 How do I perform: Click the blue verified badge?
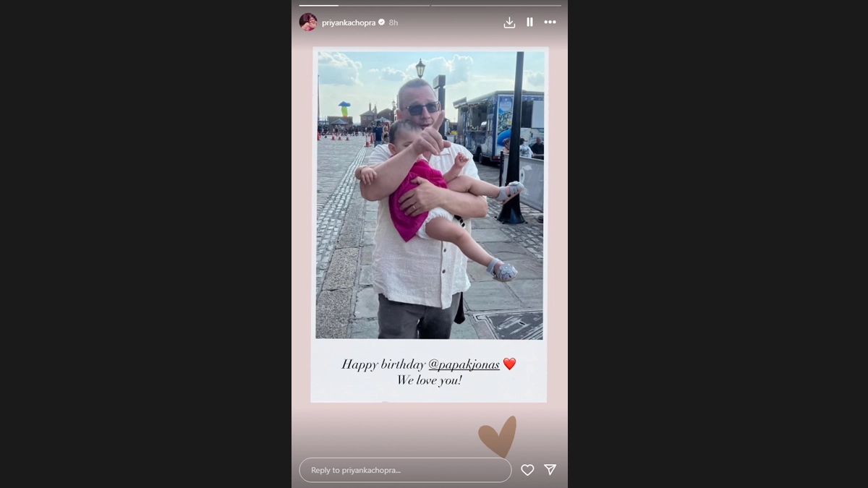(x=382, y=22)
